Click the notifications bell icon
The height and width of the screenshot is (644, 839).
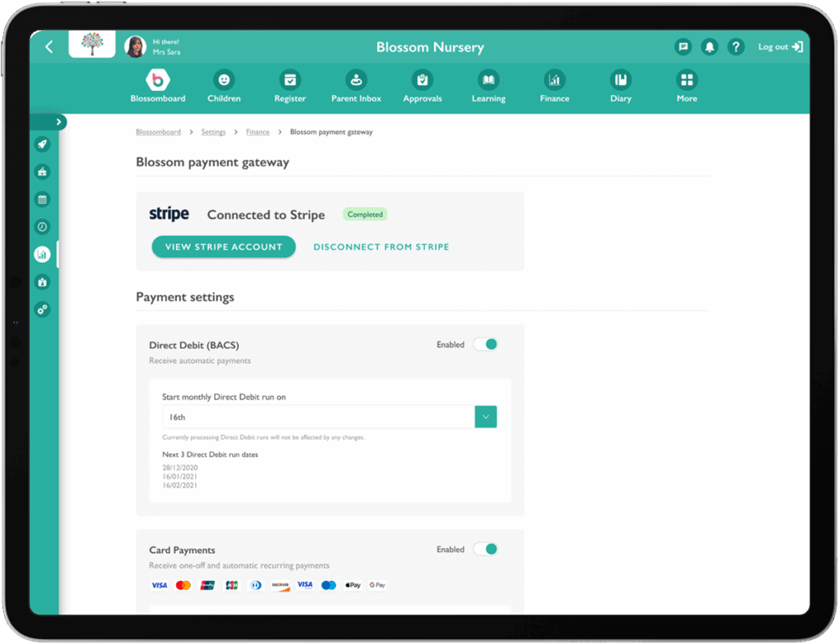pos(709,47)
